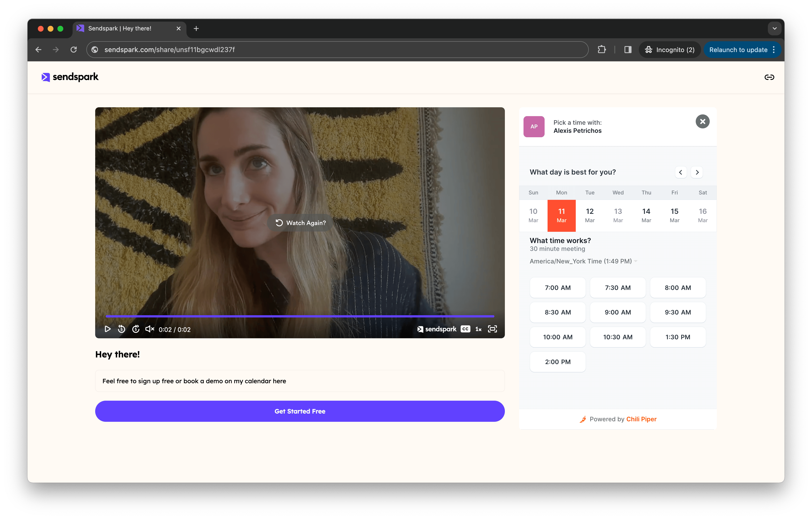
Task: Select Friday 15 Mar
Action: pos(674,215)
